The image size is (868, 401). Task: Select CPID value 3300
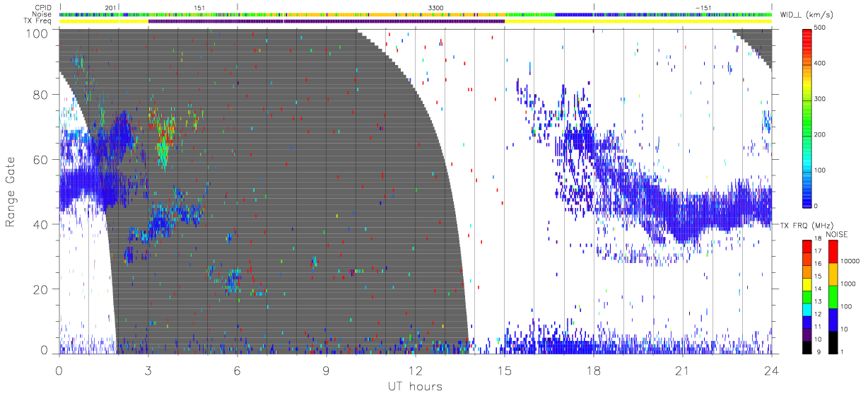[436, 7]
